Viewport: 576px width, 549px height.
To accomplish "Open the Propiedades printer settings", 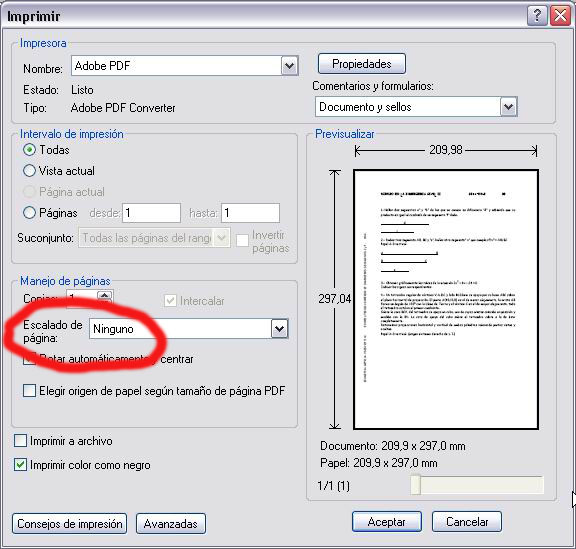I will [x=361, y=64].
